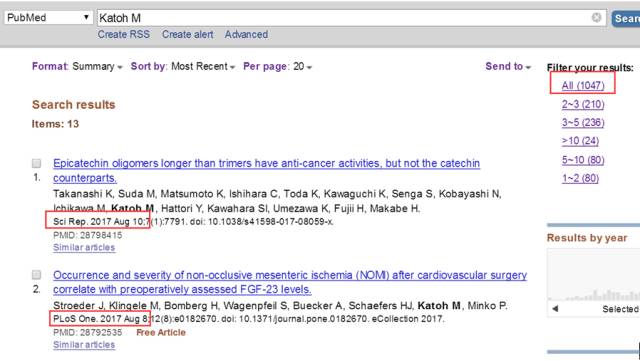
Task: Open the Send to menu
Action: [508, 66]
